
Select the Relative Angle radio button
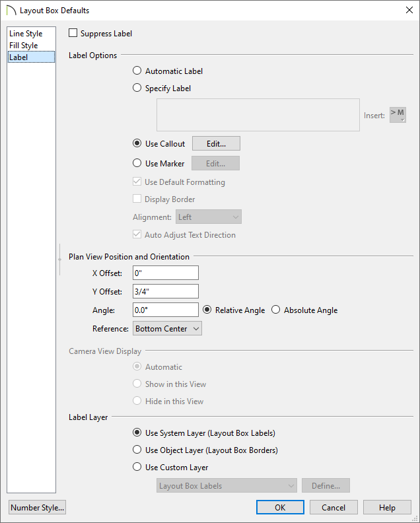click(207, 310)
